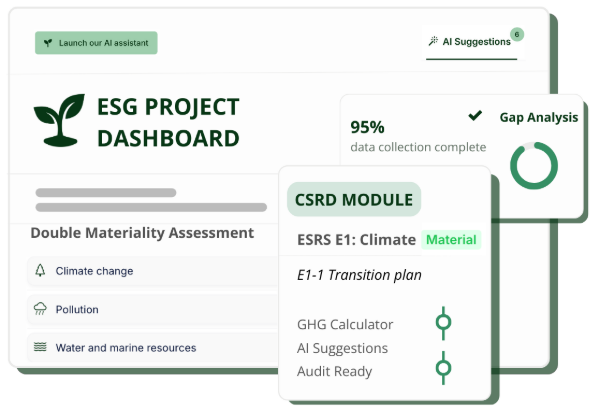Click the sprout icon in Launch AI assistant button
Viewport: 592px width, 409px height.
[48, 43]
